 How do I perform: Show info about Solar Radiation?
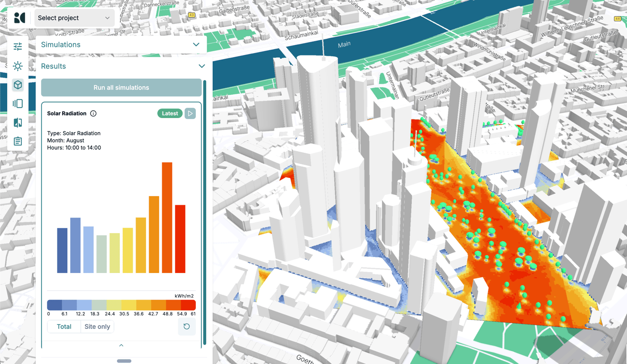pos(93,114)
